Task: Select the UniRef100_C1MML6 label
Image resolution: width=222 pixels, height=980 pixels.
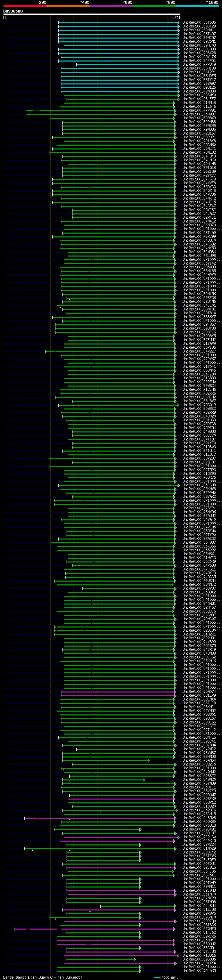Action: pos(199,103)
